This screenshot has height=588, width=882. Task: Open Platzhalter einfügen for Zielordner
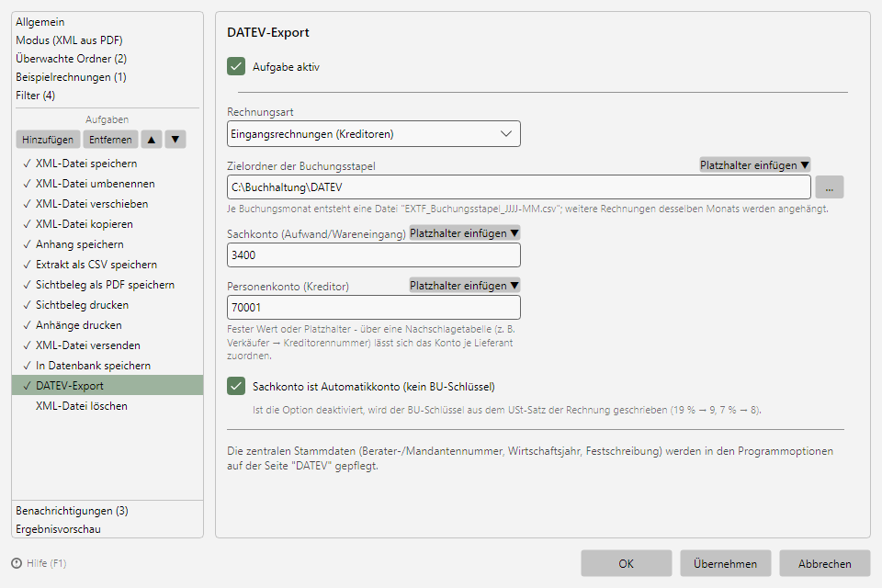click(754, 164)
